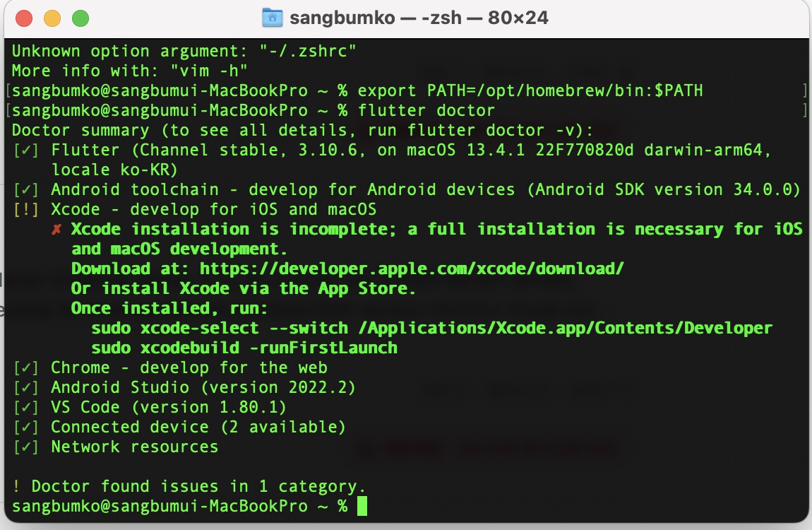
Task: Click the home folder icon in title bar
Action: [273, 18]
